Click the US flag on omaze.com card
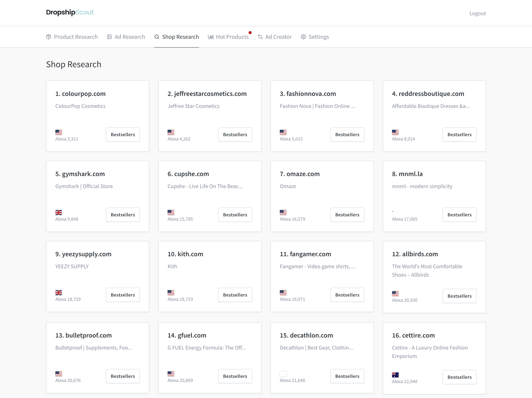 coord(283,212)
